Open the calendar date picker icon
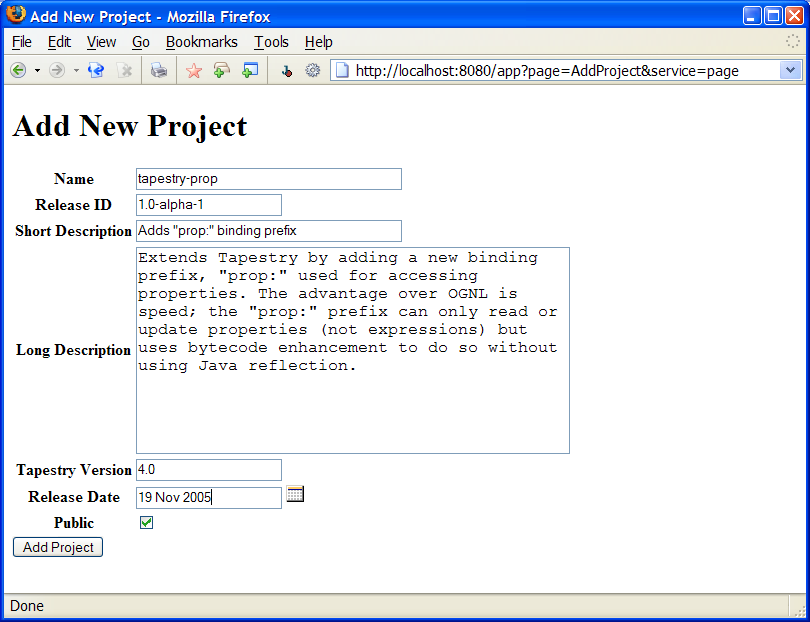Viewport: 810px width, 622px height. coord(295,494)
